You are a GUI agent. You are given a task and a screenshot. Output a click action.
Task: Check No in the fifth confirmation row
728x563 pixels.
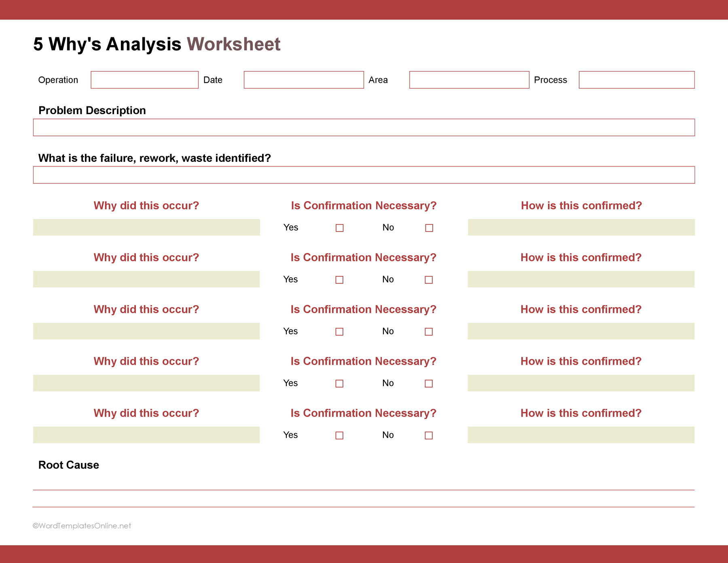[x=429, y=435]
